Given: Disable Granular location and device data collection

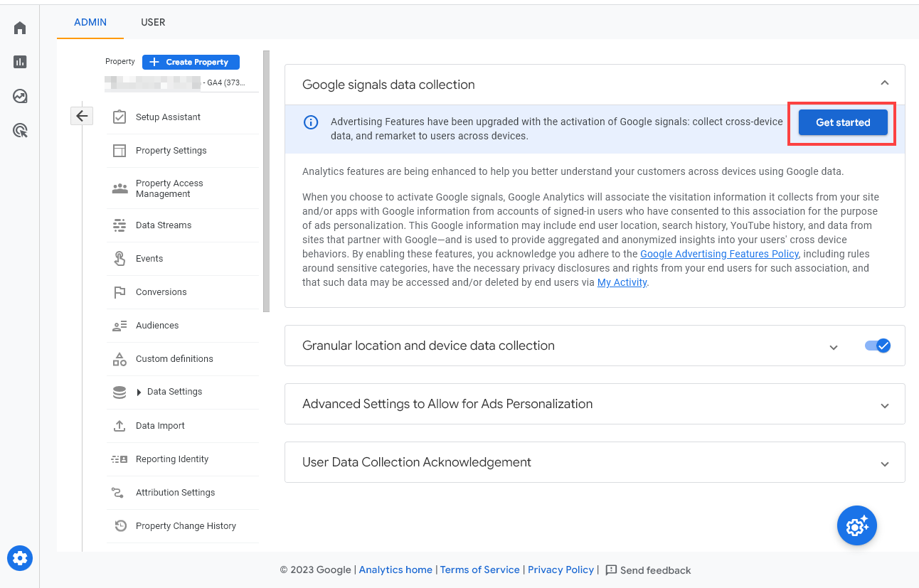Looking at the screenshot, I should tap(877, 346).
